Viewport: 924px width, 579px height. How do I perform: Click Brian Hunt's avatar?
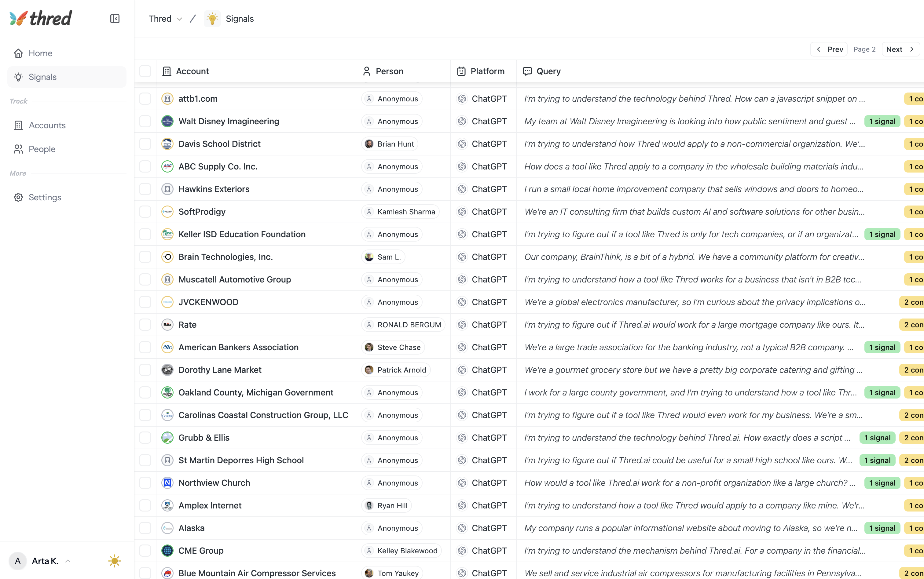[369, 144]
